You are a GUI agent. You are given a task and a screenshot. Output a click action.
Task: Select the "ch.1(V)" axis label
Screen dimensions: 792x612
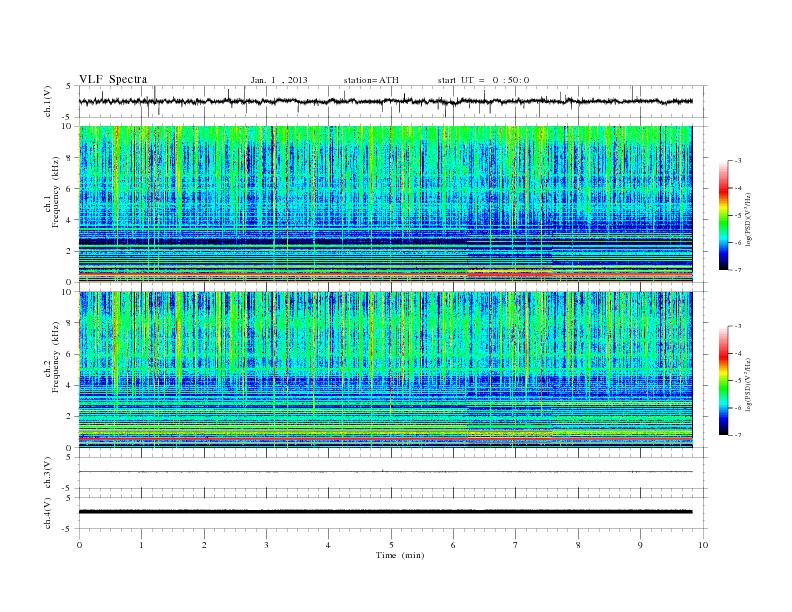pos(47,101)
